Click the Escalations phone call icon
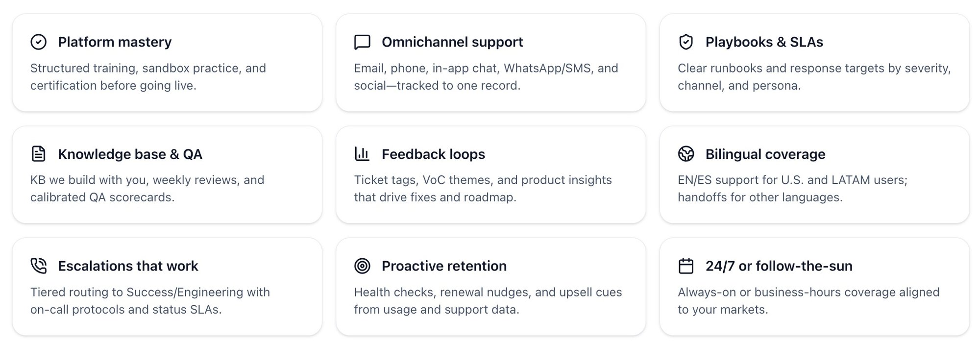The width and height of the screenshot is (980, 343). (x=38, y=266)
